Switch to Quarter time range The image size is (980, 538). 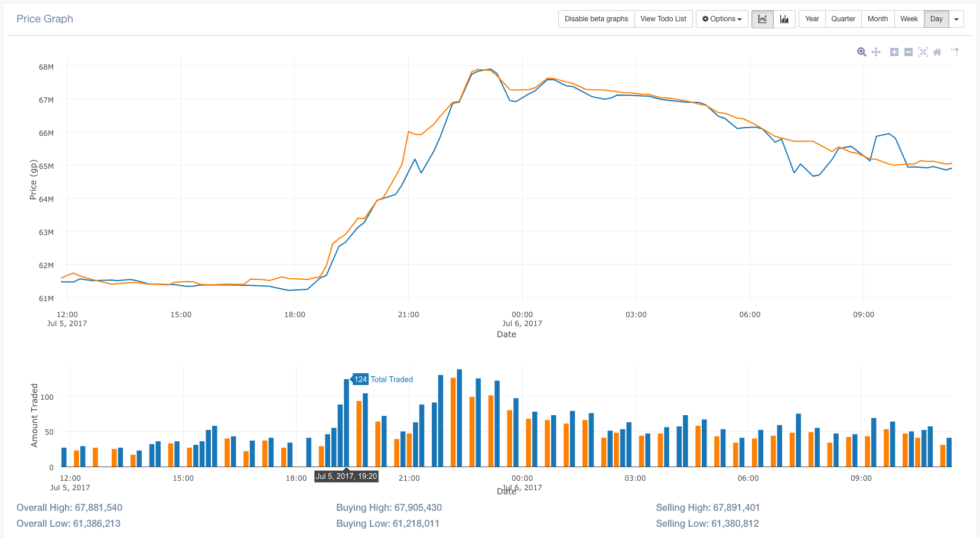(843, 19)
